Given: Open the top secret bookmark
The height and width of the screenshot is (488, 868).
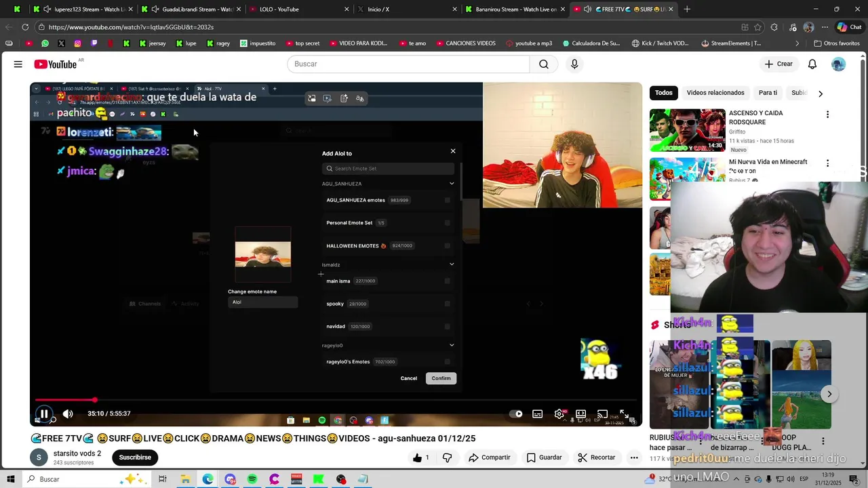Looking at the screenshot, I should [x=303, y=43].
